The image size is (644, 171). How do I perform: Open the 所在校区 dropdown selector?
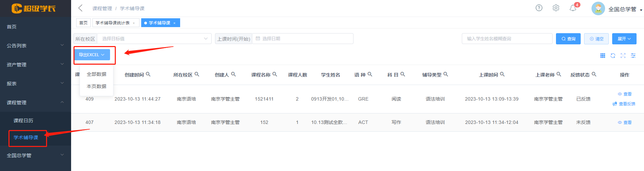[x=154, y=39]
